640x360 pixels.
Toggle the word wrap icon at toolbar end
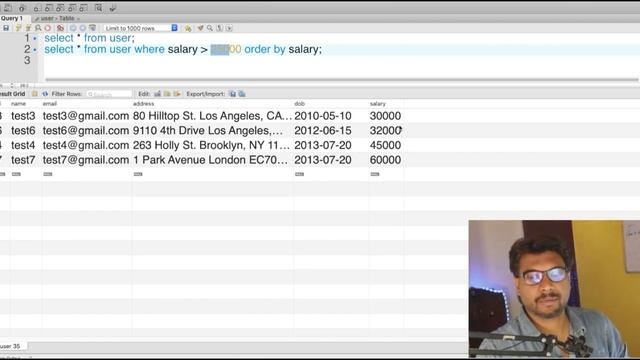(x=229, y=28)
